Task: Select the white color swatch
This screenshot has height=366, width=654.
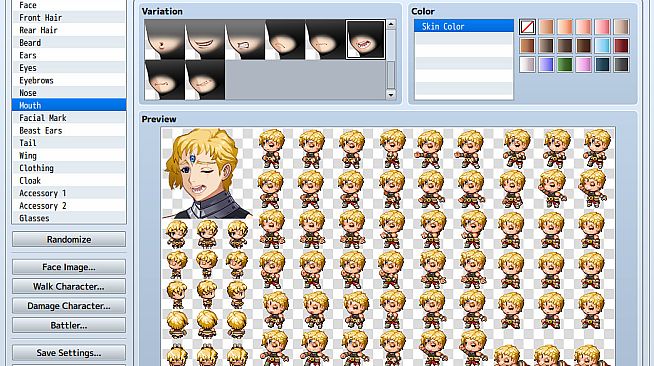Action: pos(527,65)
